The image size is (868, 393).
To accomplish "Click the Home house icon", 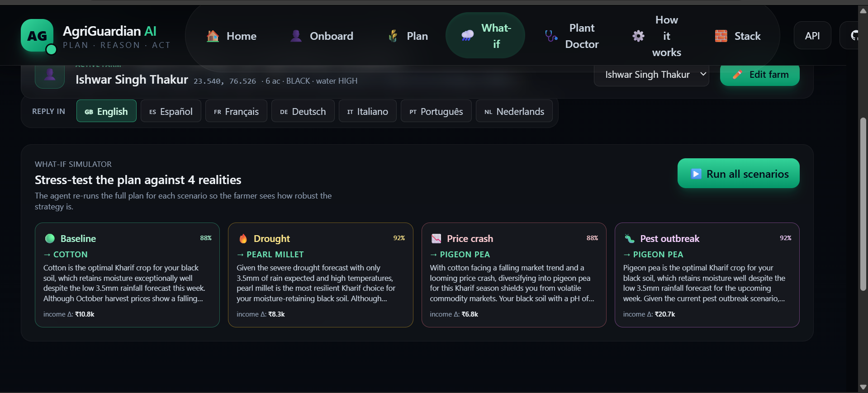I will coord(213,36).
